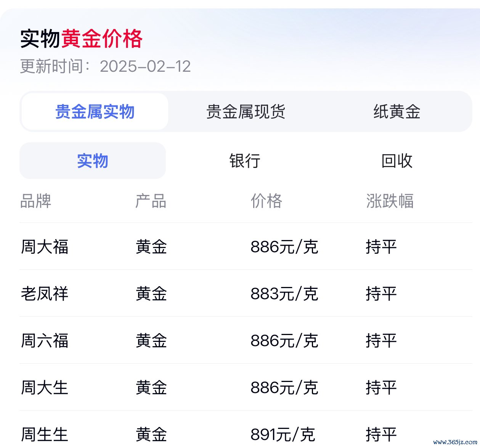Click the 价格 column header
This screenshot has height=448, width=480.
266,201
